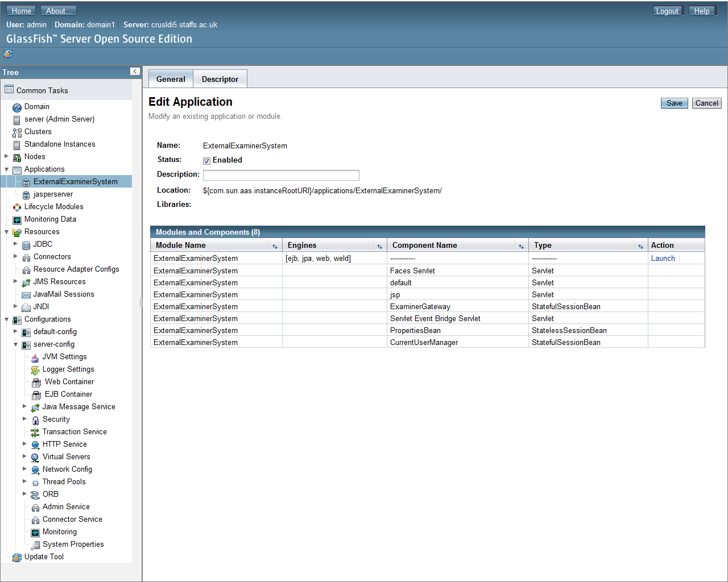Click the Standalone Instances icon
Viewport: 728px width, 582px height.
(17, 144)
